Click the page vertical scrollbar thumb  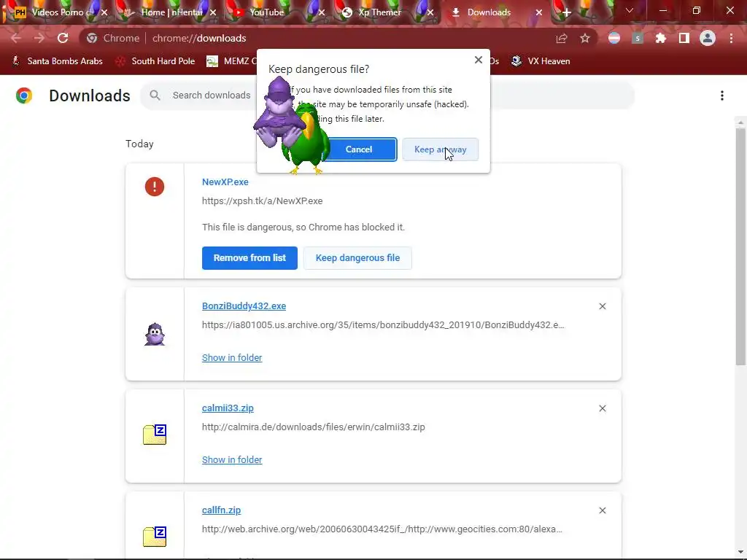pyautogui.click(x=740, y=245)
